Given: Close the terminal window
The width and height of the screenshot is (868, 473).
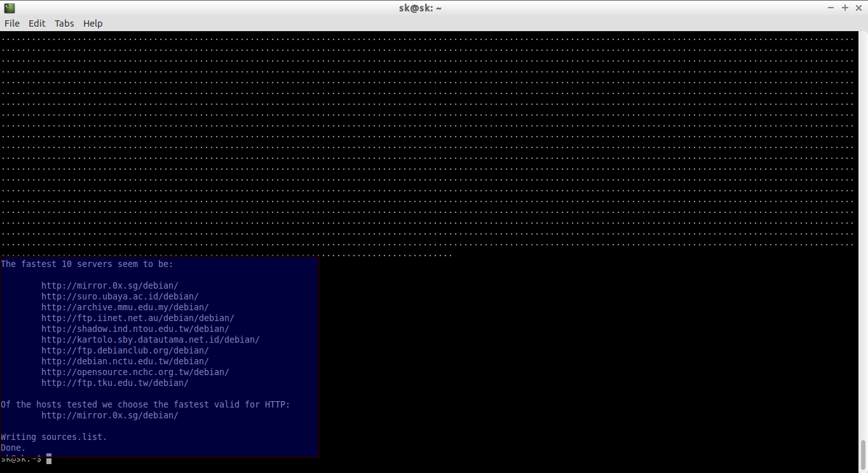Looking at the screenshot, I should tap(858, 8).
